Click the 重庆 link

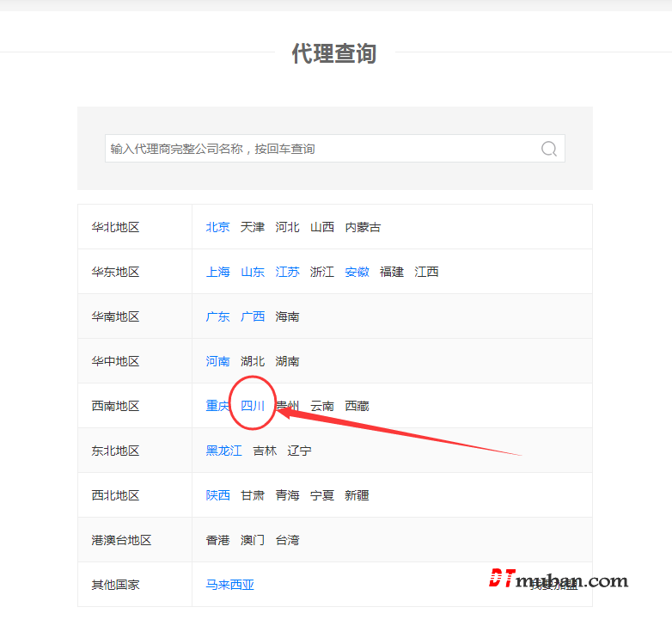pyautogui.click(x=217, y=406)
